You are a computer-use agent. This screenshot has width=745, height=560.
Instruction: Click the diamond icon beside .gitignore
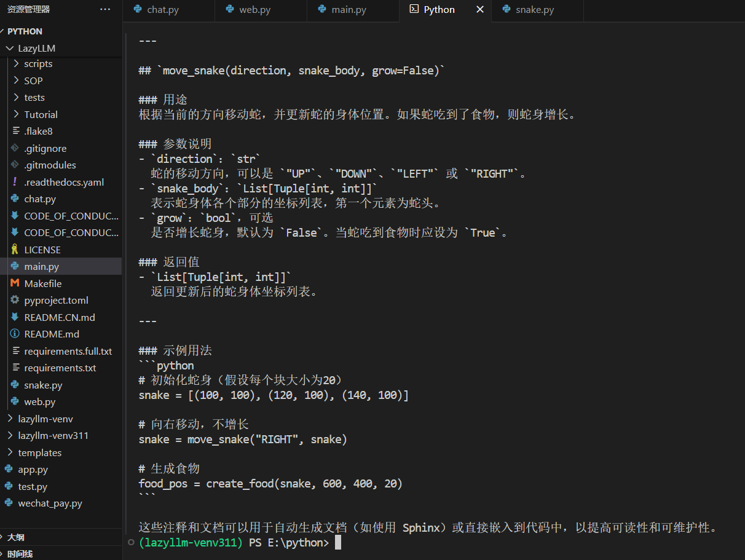pyautogui.click(x=16, y=148)
